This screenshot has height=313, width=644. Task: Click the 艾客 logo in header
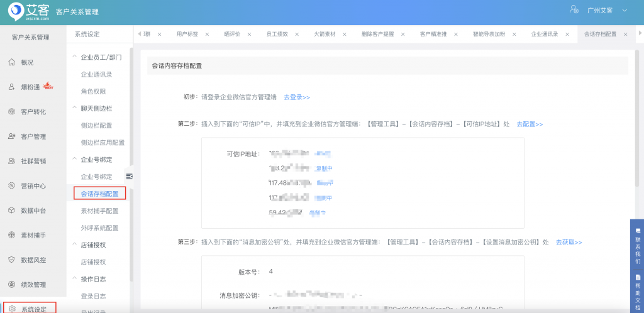29,12
